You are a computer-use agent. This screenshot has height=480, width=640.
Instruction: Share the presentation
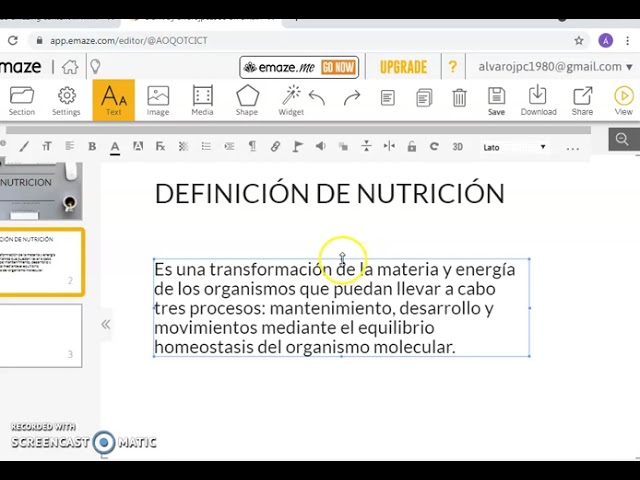tap(582, 101)
